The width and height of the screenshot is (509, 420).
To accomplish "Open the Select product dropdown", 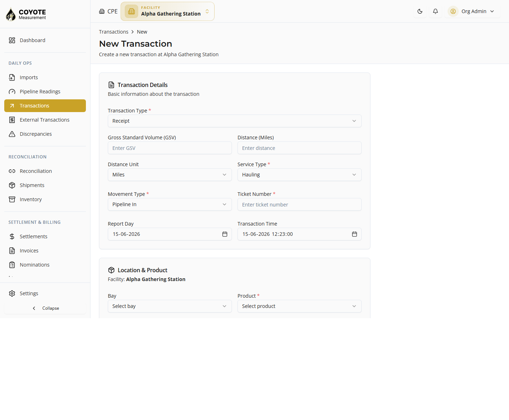I will [299, 306].
